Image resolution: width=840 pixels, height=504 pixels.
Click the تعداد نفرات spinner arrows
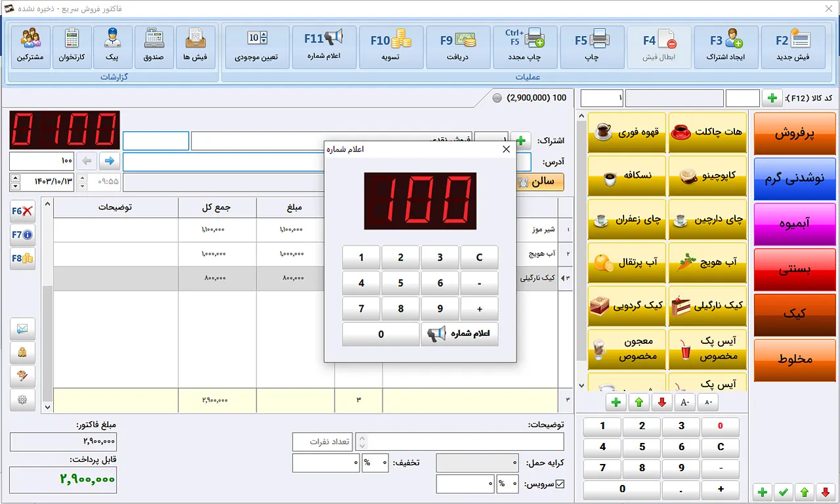tap(361, 442)
